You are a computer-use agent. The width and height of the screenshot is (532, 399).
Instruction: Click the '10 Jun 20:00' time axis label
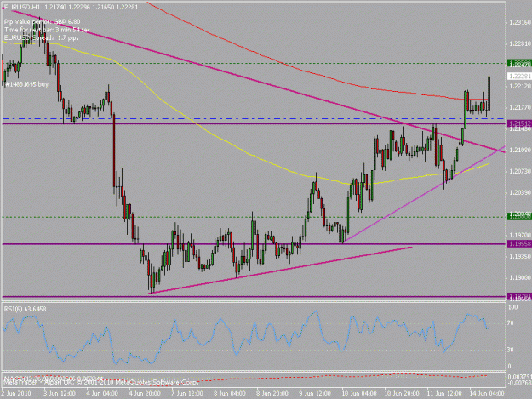(x=402, y=394)
